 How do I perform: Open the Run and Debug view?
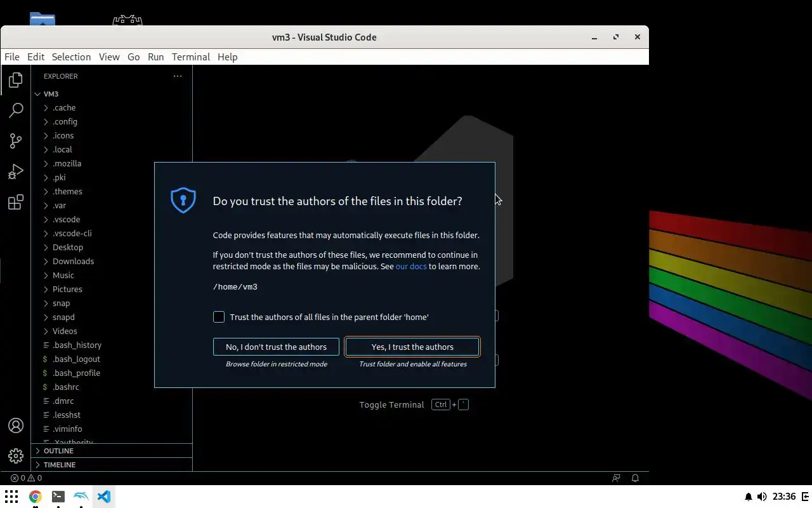(x=16, y=171)
